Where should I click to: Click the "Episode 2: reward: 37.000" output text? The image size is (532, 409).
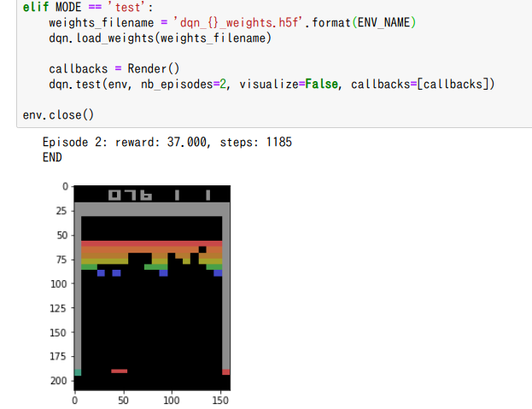[x=125, y=142]
